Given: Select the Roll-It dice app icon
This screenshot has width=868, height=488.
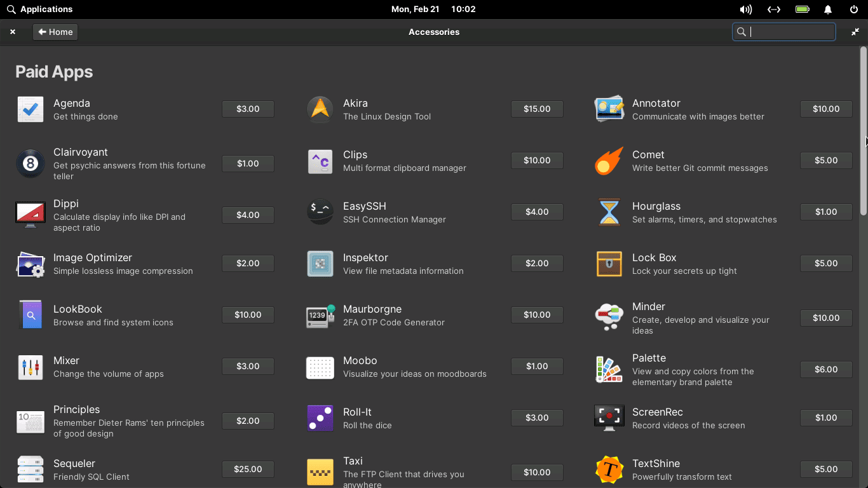Looking at the screenshot, I should pos(320,417).
